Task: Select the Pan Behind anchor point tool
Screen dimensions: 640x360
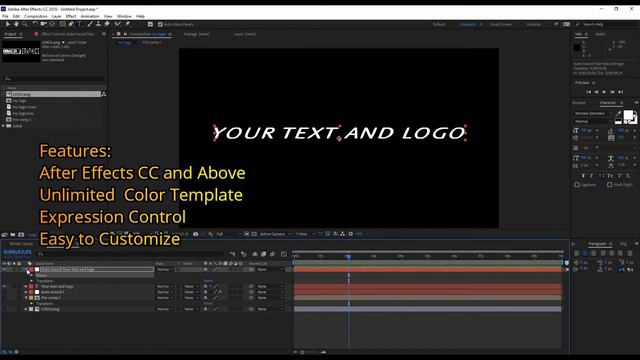Action: (x=52, y=24)
